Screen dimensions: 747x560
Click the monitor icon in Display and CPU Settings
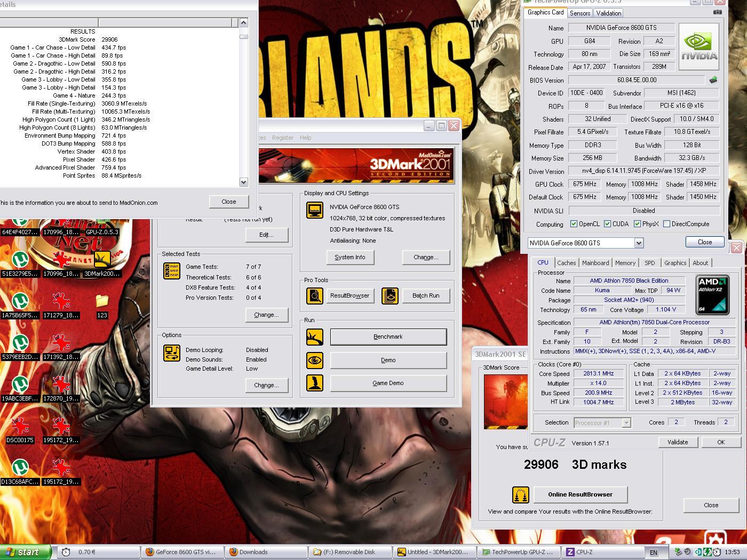point(314,210)
